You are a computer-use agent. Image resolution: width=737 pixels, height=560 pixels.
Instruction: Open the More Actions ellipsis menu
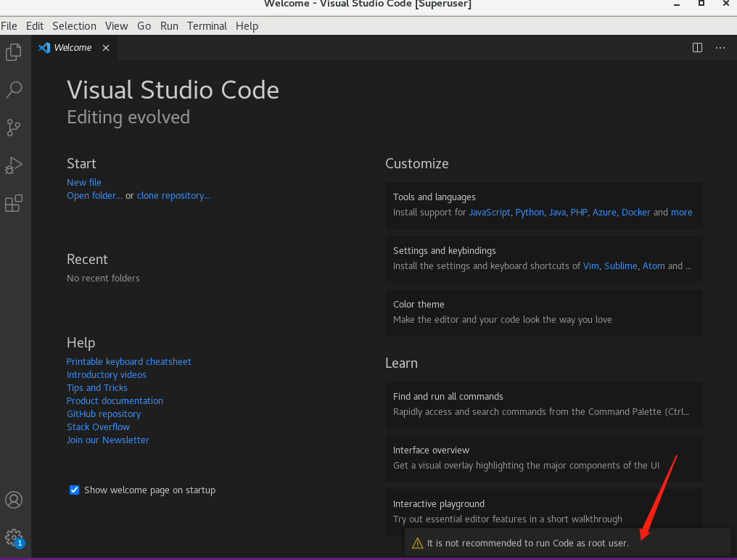pyautogui.click(x=720, y=47)
